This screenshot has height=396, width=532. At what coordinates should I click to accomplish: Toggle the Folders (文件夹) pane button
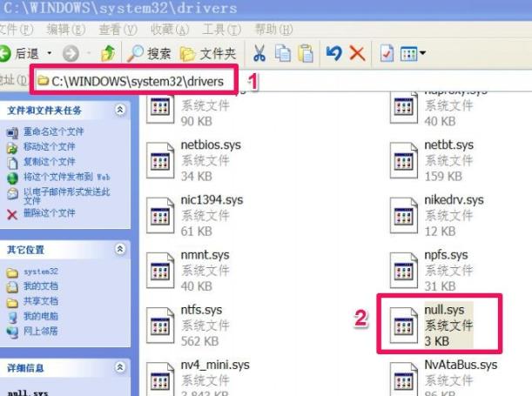208,54
